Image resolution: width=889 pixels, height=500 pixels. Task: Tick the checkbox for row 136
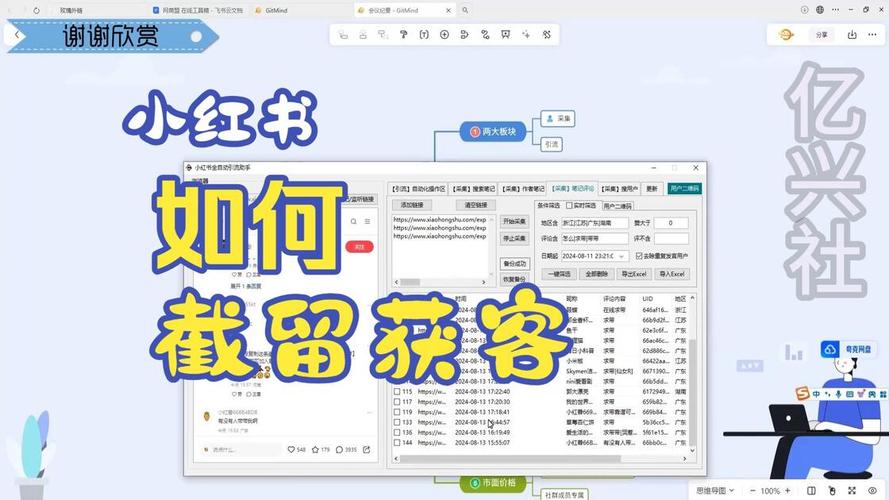pyautogui.click(x=397, y=433)
